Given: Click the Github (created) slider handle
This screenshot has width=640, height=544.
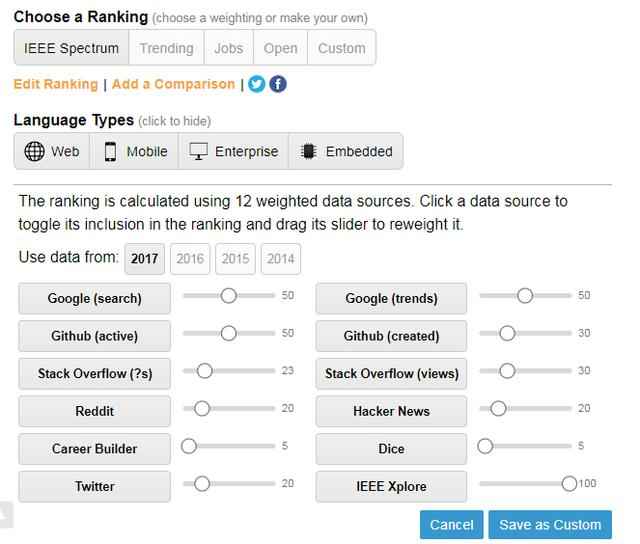Looking at the screenshot, I should (x=507, y=334).
